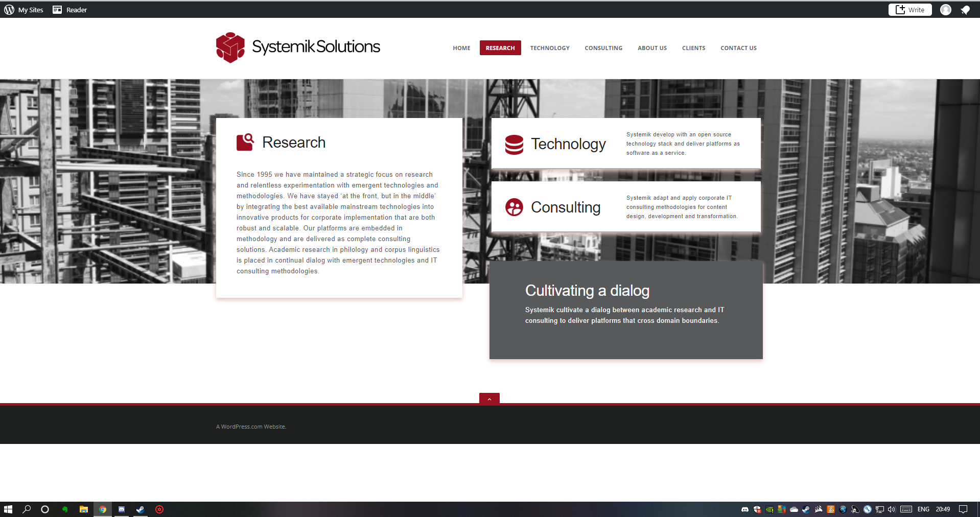Screen dimensions: 980x517
Task: Click the WordPress logo in the admin bar
Action: pyautogui.click(x=8, y=9)
